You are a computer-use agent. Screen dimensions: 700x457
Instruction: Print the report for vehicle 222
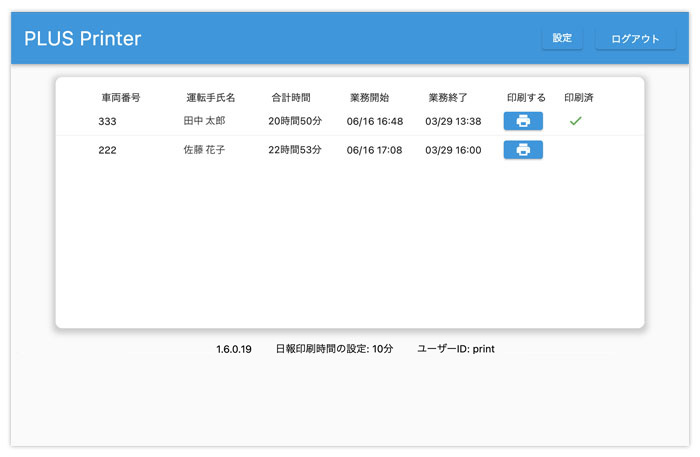point(523,150)
